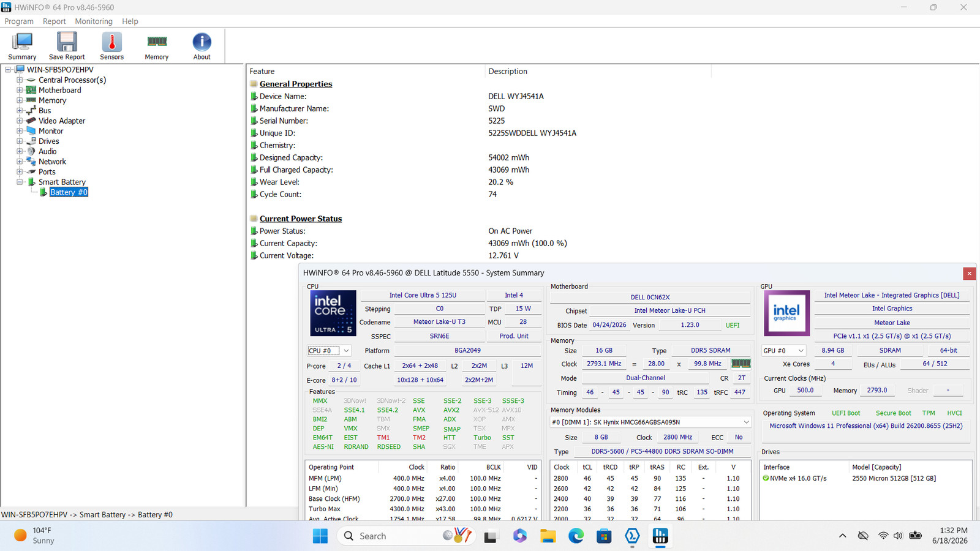The width and height of the screenshot is (980, 551).
Task: Expand the Central Processor(s) node
Action: point(20,80)
